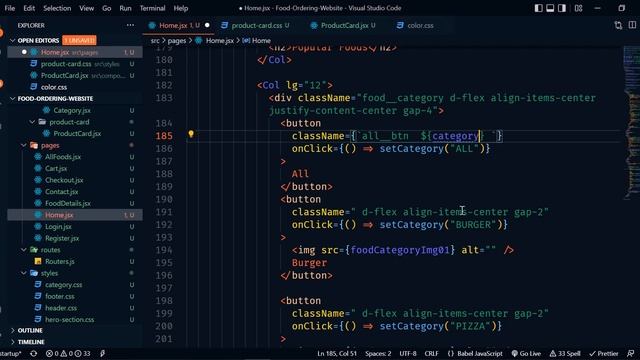
Task: Click the lightbulb quick fix icon
Action: click(191, 134)
